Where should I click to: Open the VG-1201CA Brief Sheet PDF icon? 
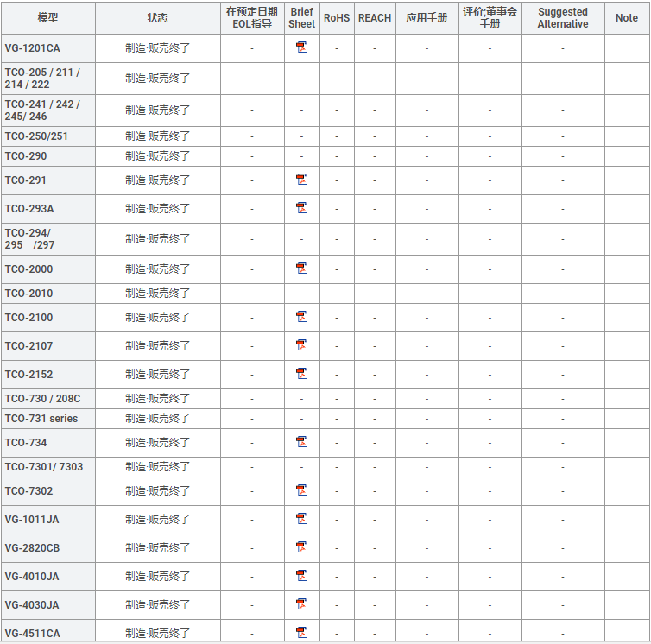[x=301, y=47]
